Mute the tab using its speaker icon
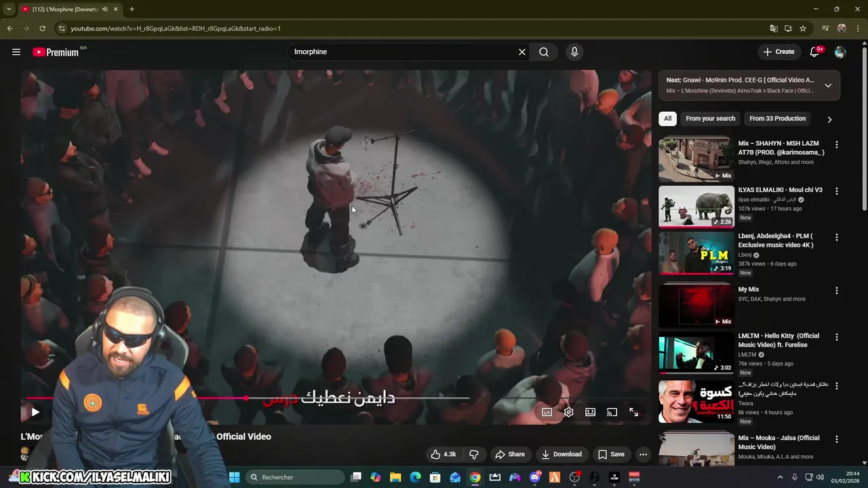This screenshot has height=488, width=868. pyautogui.click(x=104, y=9)
